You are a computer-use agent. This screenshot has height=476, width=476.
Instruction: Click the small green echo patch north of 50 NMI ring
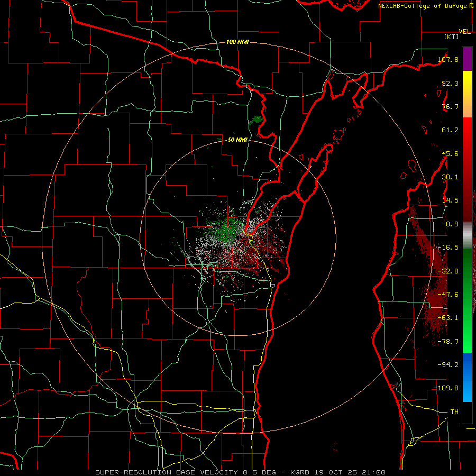point(255,120)
